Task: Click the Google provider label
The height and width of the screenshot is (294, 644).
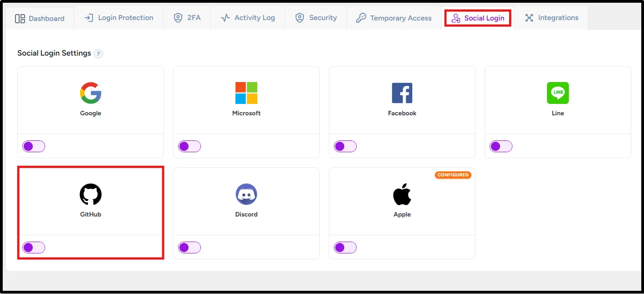Action: coord(91,113)
